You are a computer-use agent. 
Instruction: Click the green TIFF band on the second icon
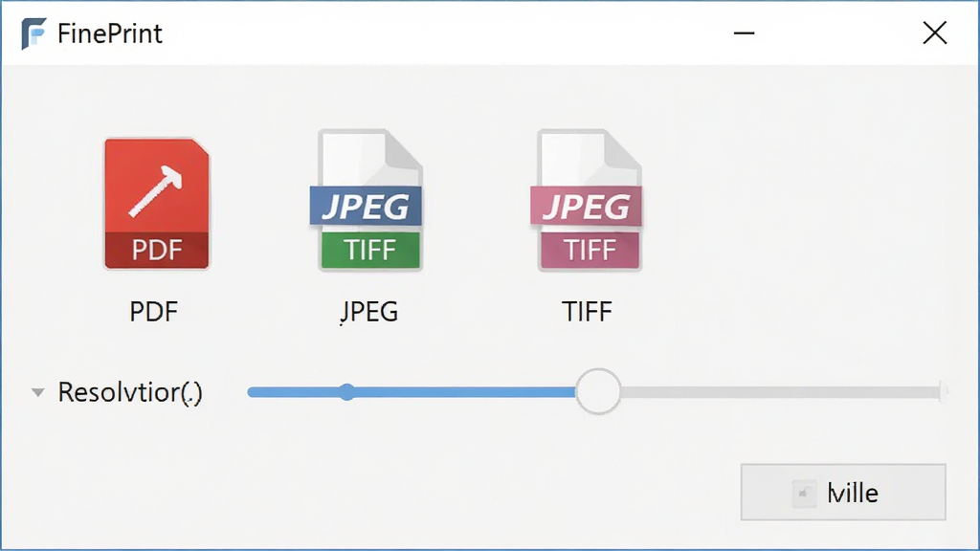pyautogui.click(x=370, y=251)
